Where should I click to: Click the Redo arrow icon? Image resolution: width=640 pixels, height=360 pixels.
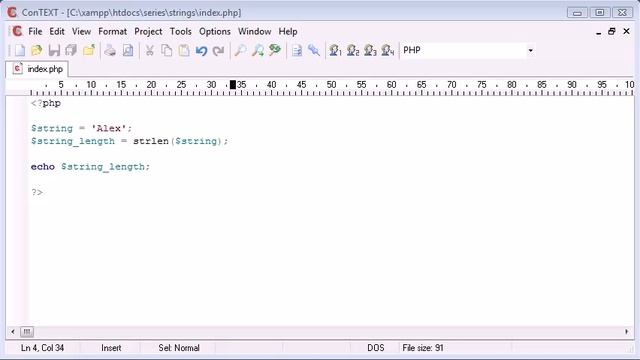[218, 50]
